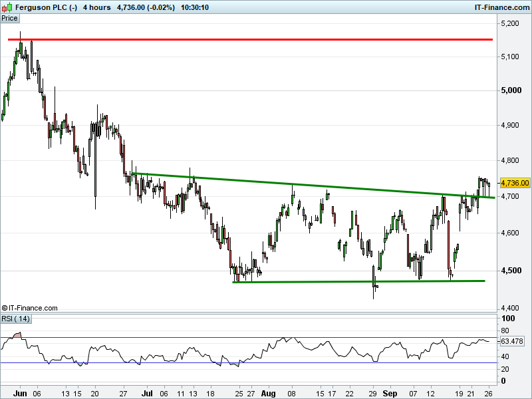Image resolution: width=532 pixels, height=399 pixels.
Task: Click the lower blue RSI oversold line
Action: [x=249, y=362]
